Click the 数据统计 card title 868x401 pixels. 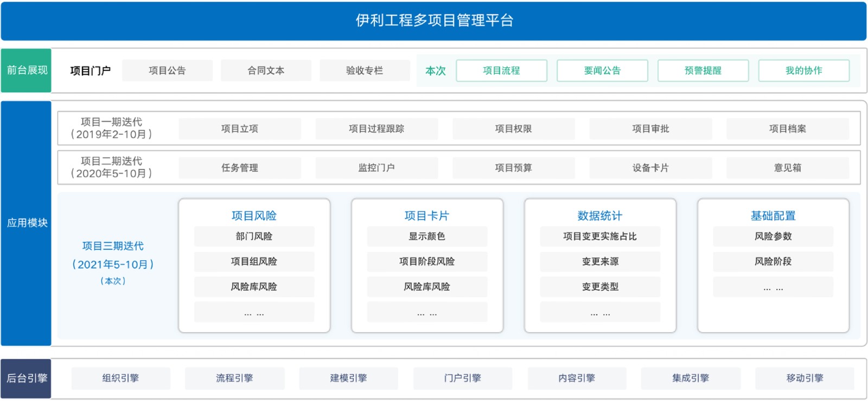(x=600, y=216)
